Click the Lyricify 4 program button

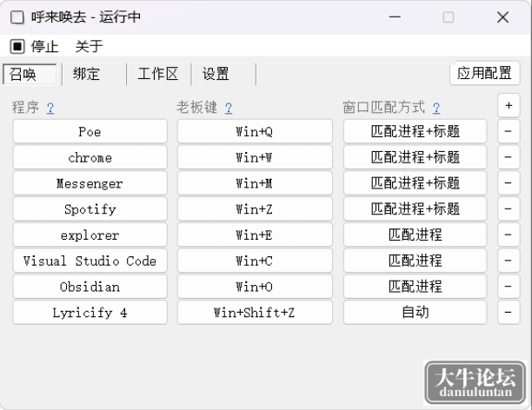coord(90,313)
